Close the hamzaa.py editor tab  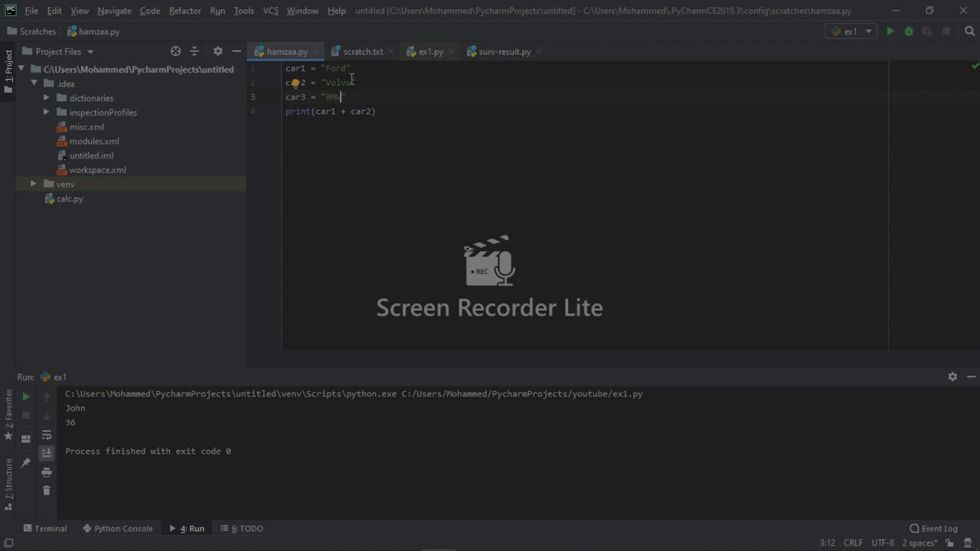(315, 51)
